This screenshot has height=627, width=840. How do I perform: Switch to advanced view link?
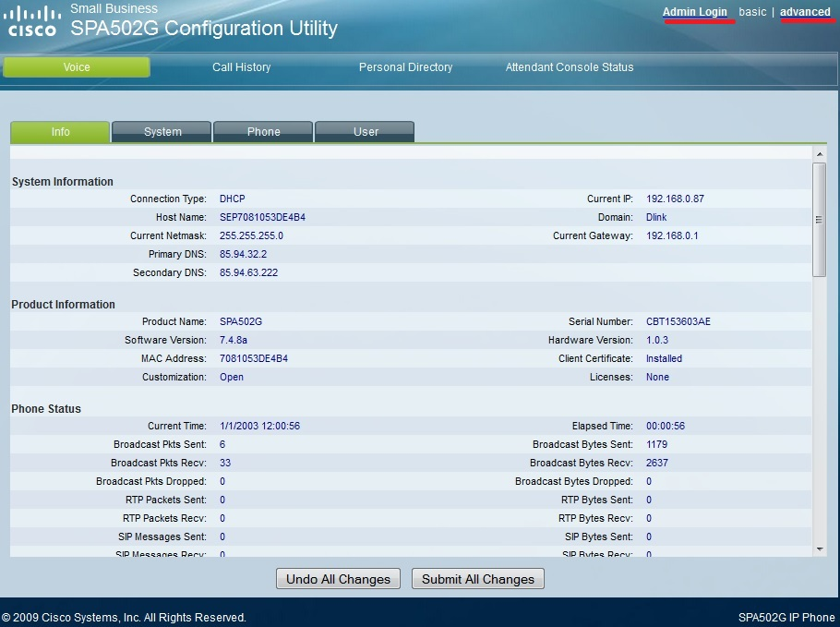coord(805,12)
